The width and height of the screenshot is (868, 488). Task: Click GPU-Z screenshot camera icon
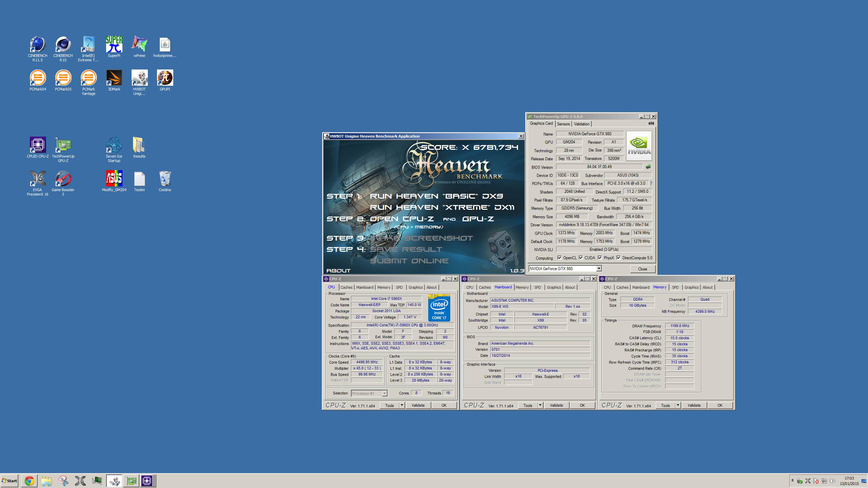651,123
